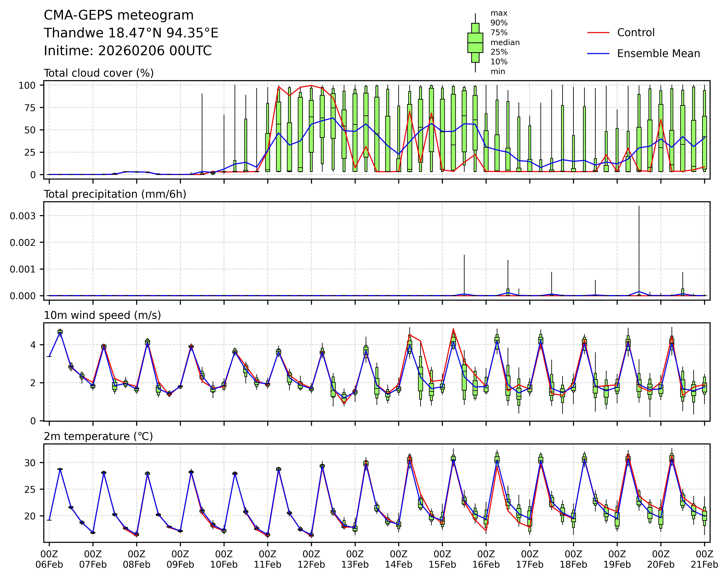The height and width of the screenshot is (579, 728).
Task: Click the 10m wind speed panel title
Action: pyautogui.click(x=102, y=315)
